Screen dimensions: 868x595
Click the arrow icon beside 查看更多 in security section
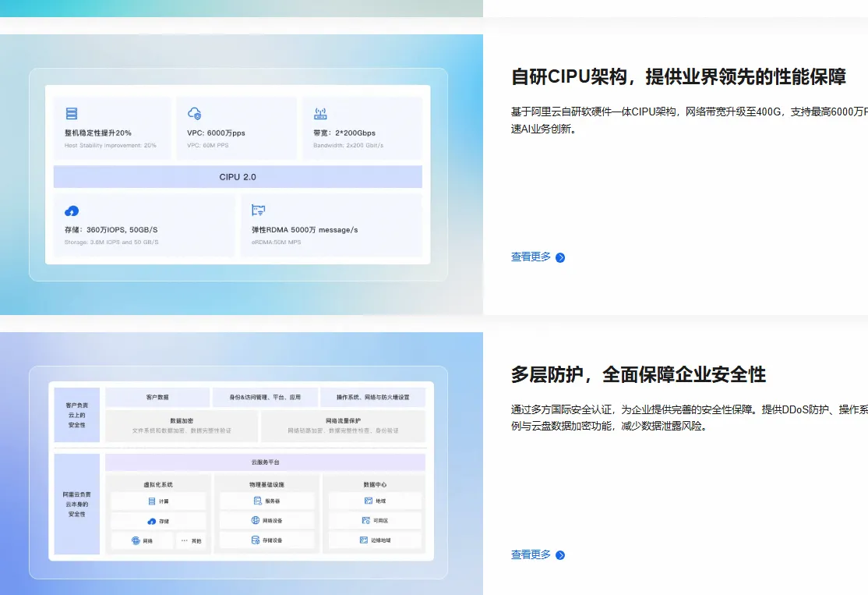tap(560, 555)
